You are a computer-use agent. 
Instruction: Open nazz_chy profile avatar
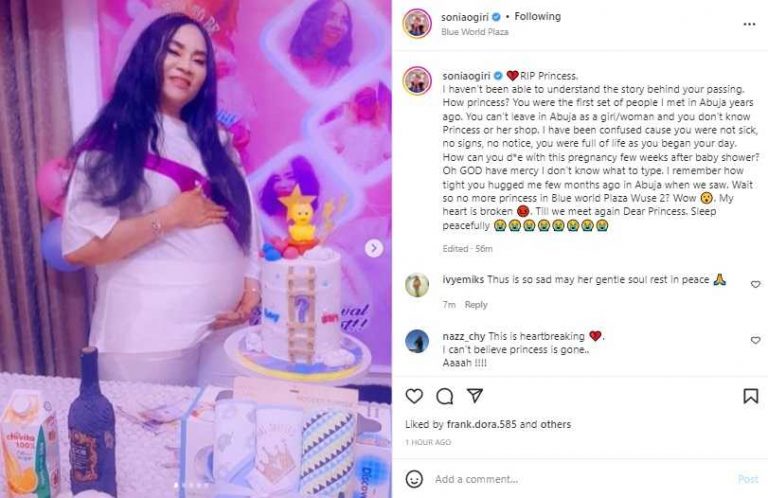(417, 341)
